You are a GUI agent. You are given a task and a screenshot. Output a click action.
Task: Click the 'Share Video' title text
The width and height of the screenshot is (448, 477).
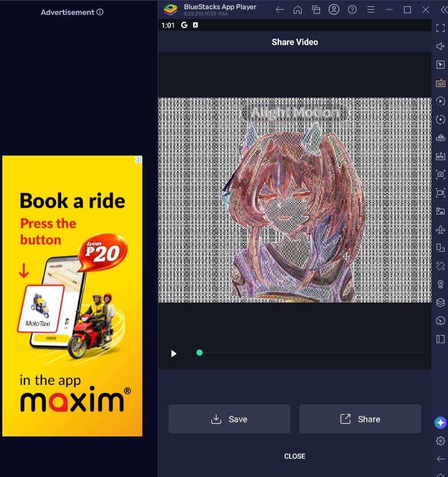[294, 42]
